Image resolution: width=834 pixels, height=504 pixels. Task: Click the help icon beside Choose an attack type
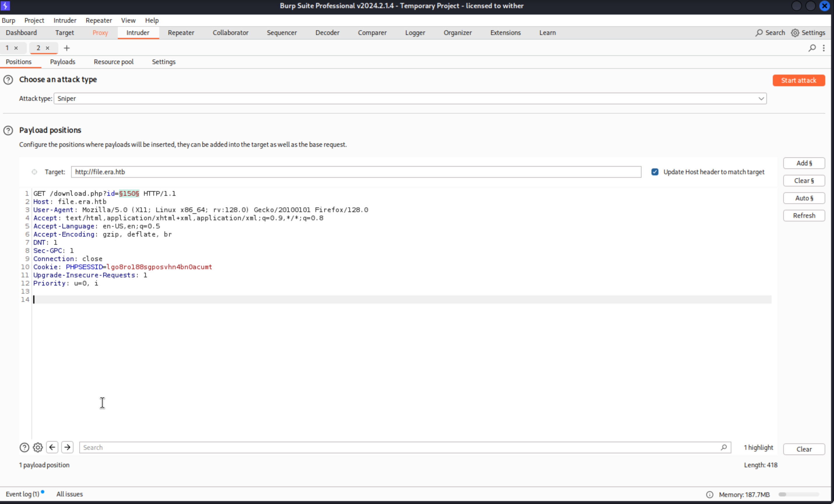[x=8, y=80]
